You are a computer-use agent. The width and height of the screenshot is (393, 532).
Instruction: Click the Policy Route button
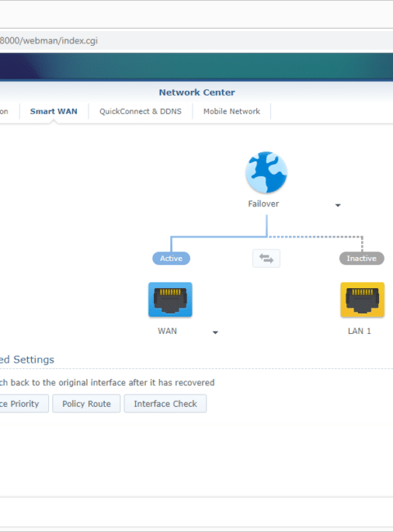coord(87,404)
